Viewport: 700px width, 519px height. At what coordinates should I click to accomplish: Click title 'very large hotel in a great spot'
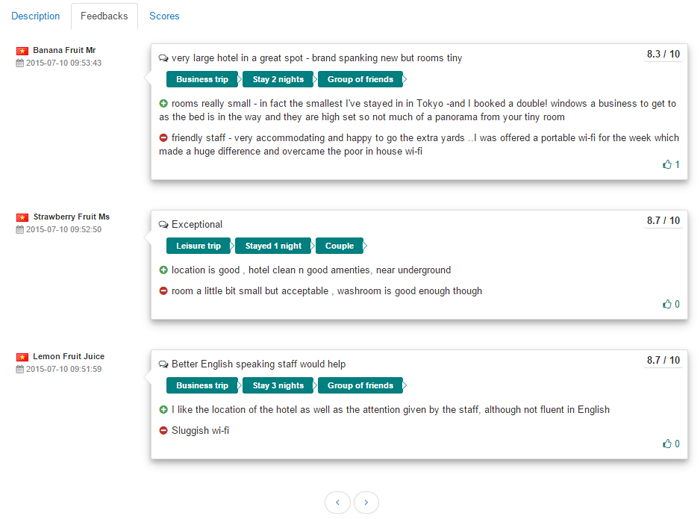coord(238,58)
